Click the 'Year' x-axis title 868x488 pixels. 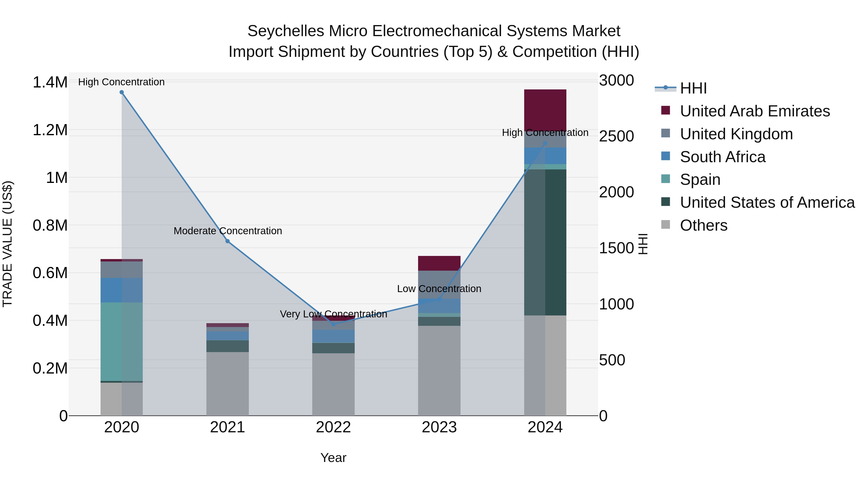click(333, 458)
